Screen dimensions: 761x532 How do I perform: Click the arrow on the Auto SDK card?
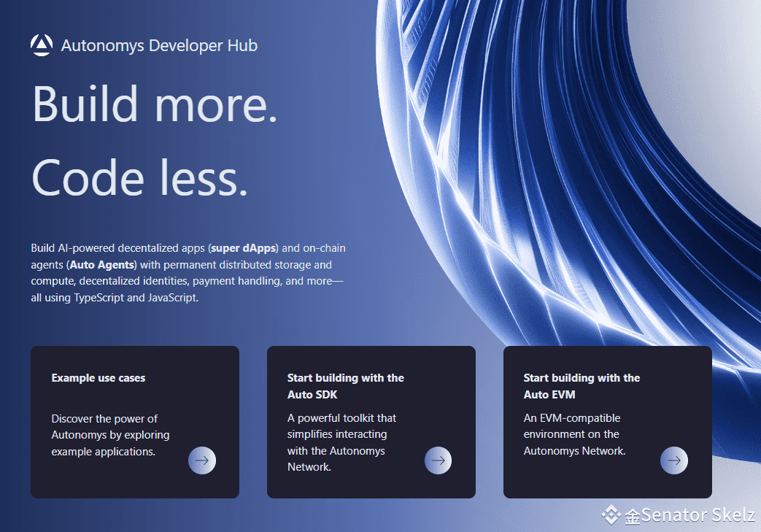[438, 460]
